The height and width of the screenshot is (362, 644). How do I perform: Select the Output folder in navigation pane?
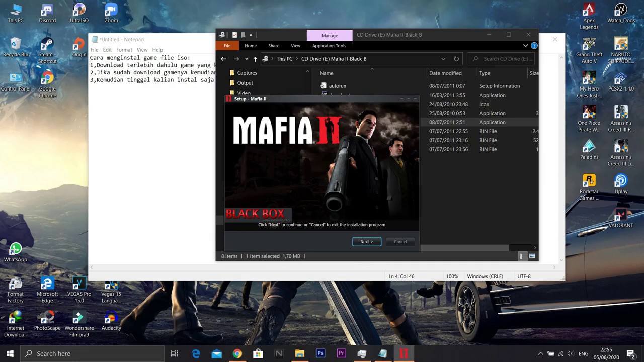coord(245,83)
